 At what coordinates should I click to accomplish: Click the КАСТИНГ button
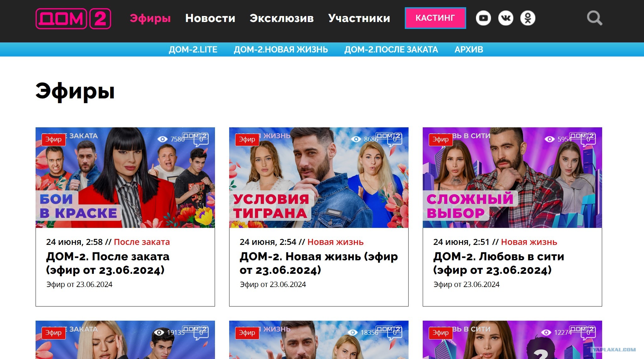pos(435,18)
